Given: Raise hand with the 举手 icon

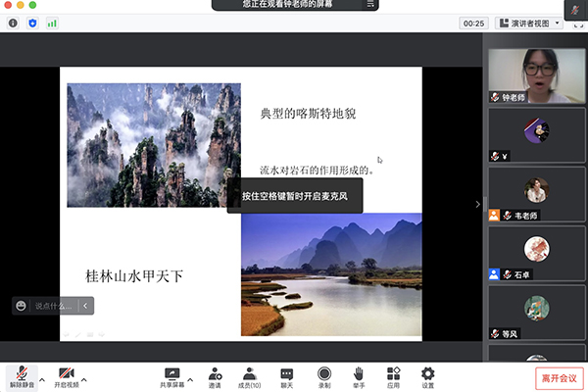Looking at the screenshot, I should coord(359,377).
